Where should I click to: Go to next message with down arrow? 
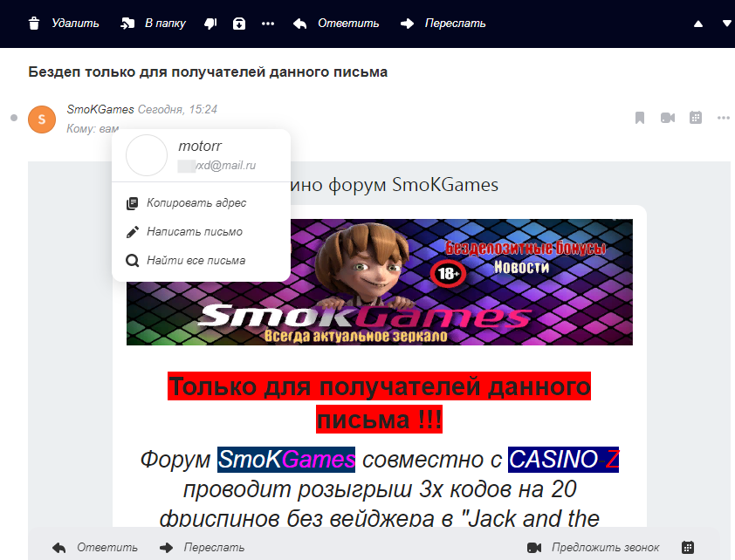pos(727,24)
